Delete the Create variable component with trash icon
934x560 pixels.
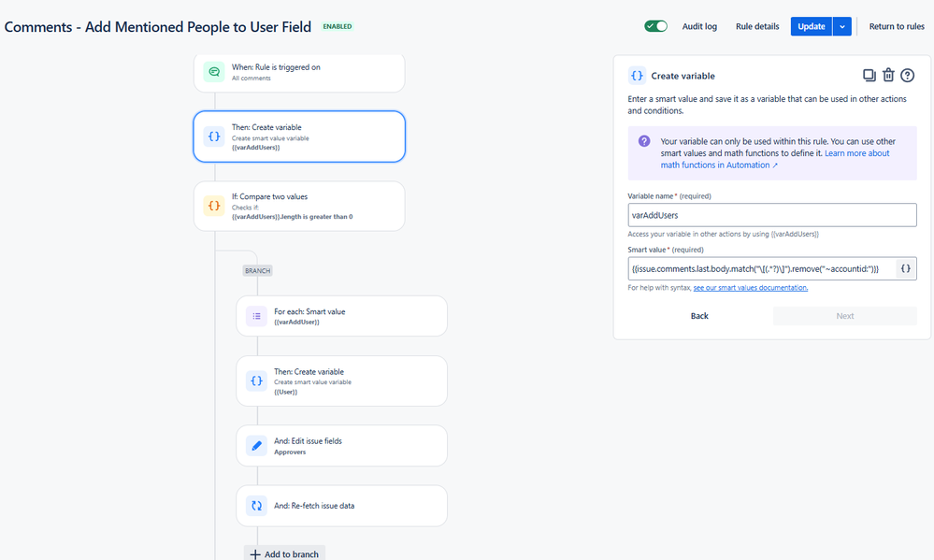pyautogui.click(x=888, y=75)
